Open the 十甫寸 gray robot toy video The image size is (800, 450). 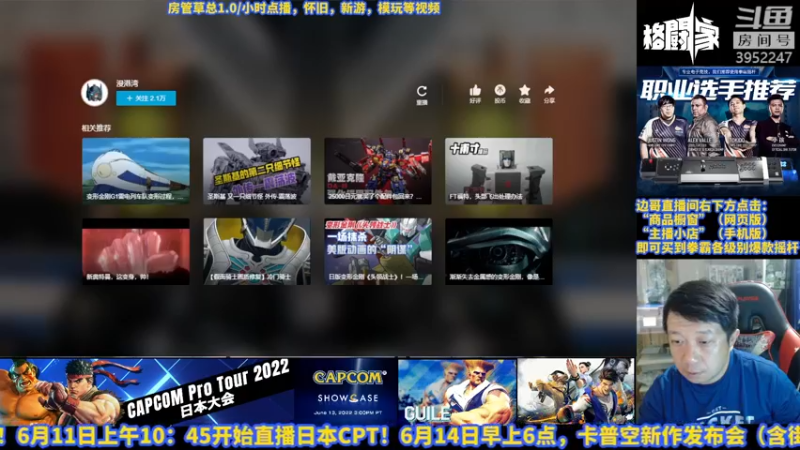coord(499,171)
